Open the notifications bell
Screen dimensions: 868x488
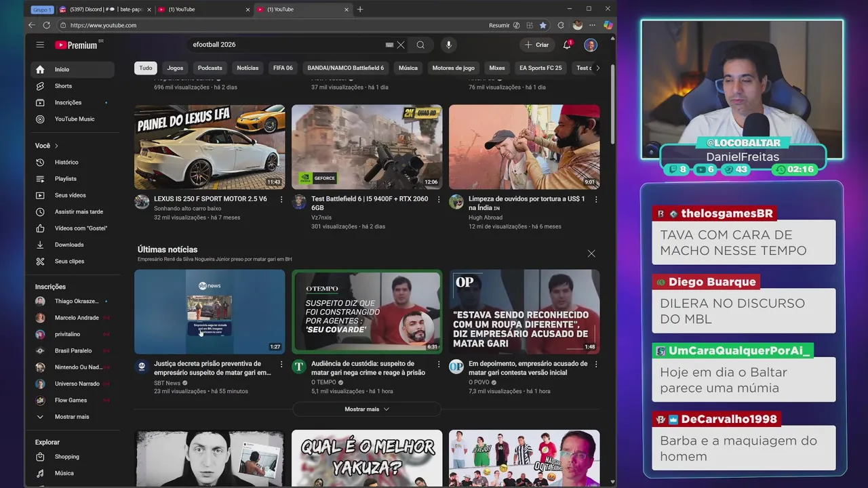tap(567, 45)
